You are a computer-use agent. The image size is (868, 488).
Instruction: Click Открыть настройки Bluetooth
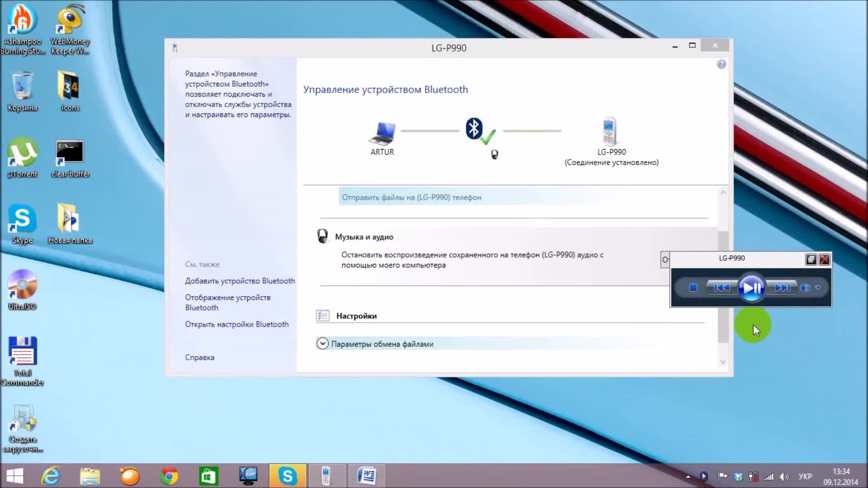[x=236, y=324]
